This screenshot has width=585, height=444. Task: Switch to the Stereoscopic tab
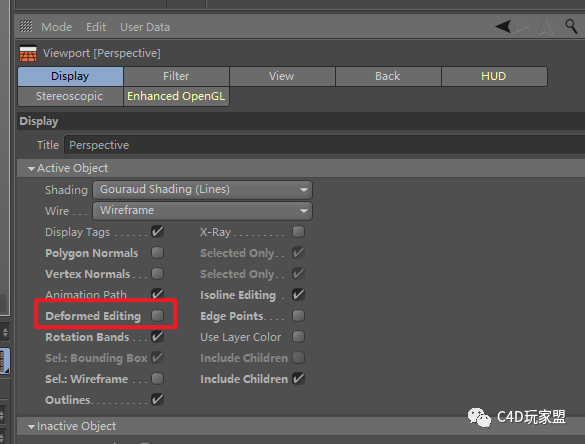tap(70, 96)
